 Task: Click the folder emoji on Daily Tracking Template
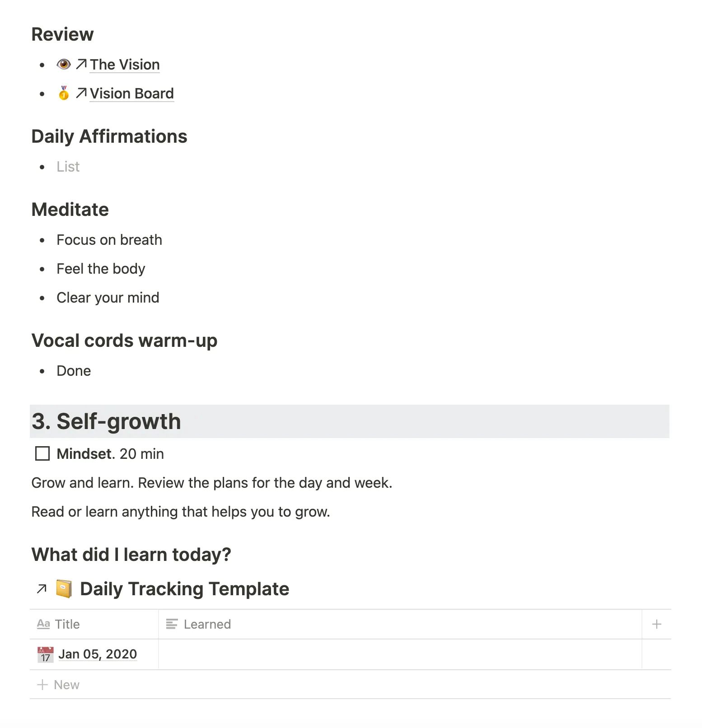point(64,588)
